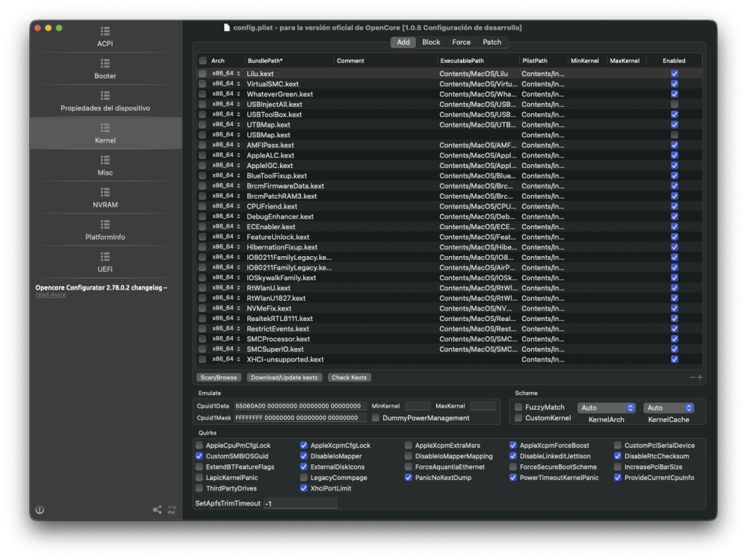Open Arch selector for NVMeFix.kext row

226,308
